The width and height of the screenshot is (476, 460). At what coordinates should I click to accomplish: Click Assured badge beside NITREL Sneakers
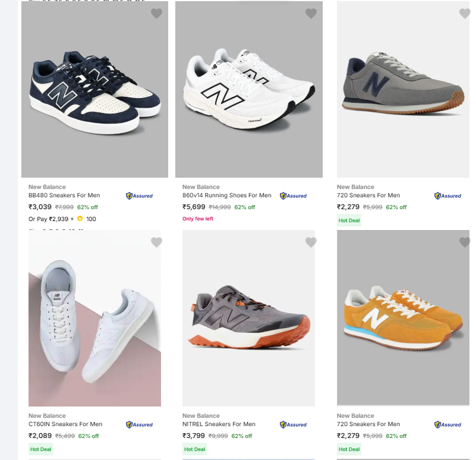tap(294, 424)
